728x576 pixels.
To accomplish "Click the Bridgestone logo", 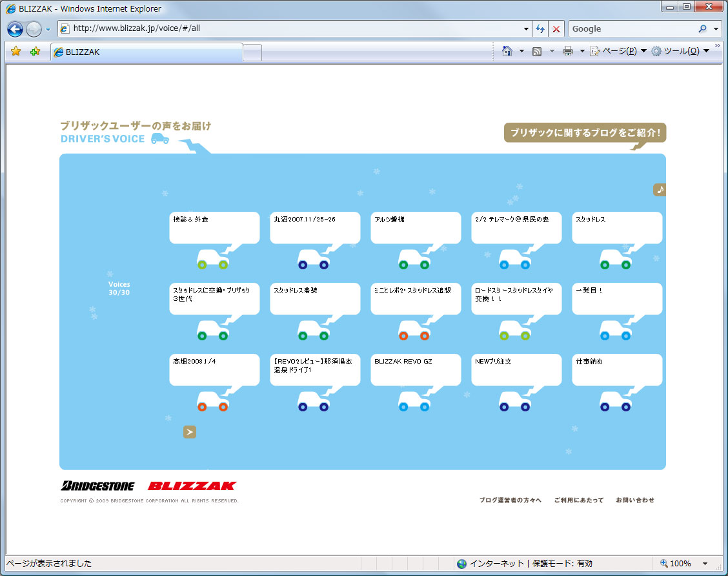I will (x=97, y=486).
